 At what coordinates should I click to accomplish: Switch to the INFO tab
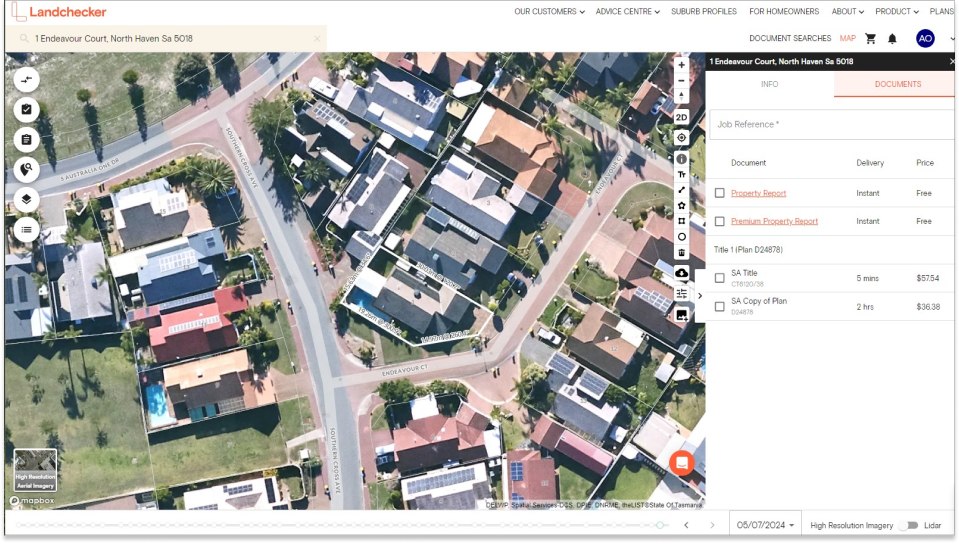pyautogui.click(x=769, y=84)
